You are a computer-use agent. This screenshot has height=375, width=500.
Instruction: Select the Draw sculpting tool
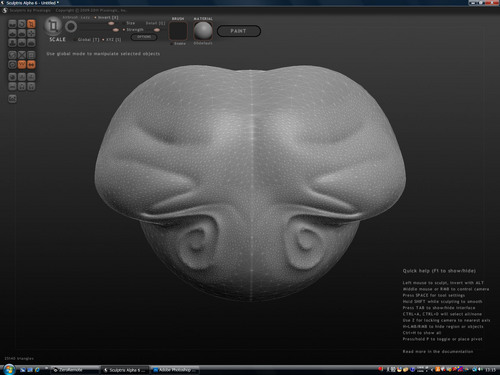coord(12,33)
